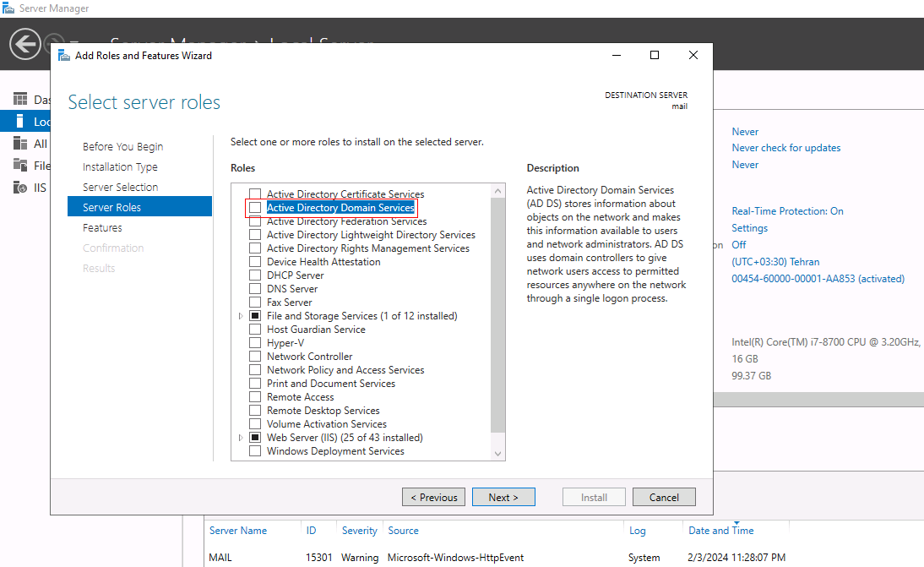
Task: Go to Installation Type step
Action: tap(120, 166)
